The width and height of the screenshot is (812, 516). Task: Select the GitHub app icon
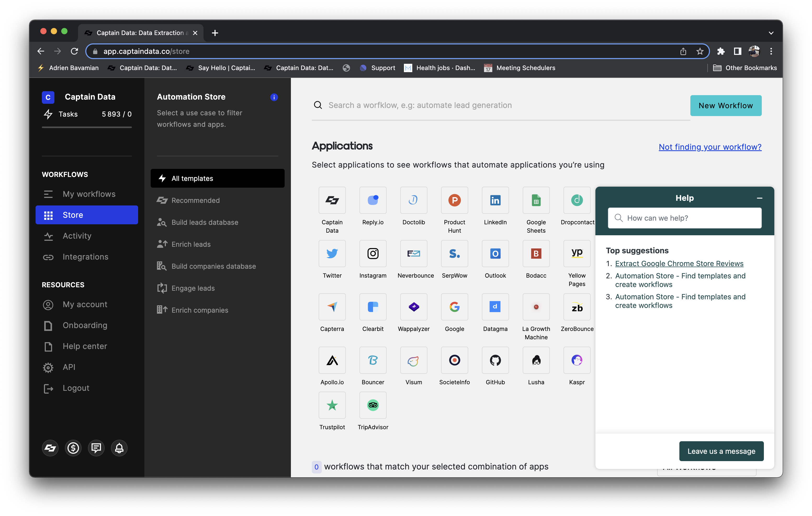pyautogui.click(x=495, y=360)
